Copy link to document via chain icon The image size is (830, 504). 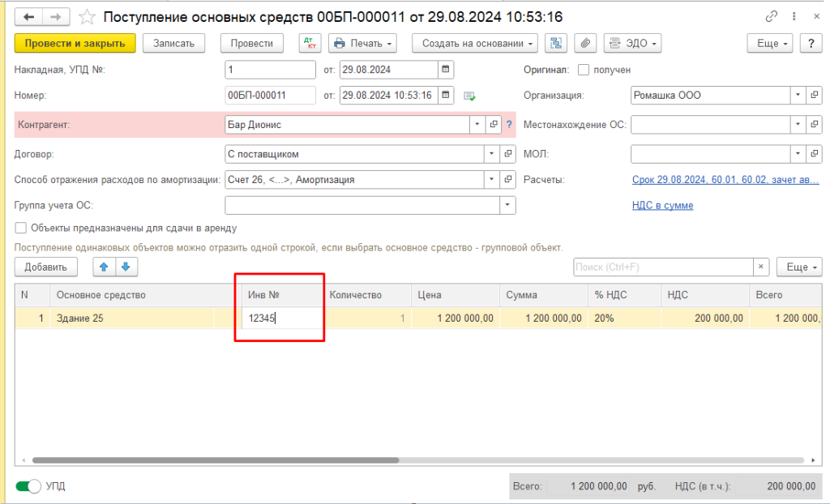(770, 17)
